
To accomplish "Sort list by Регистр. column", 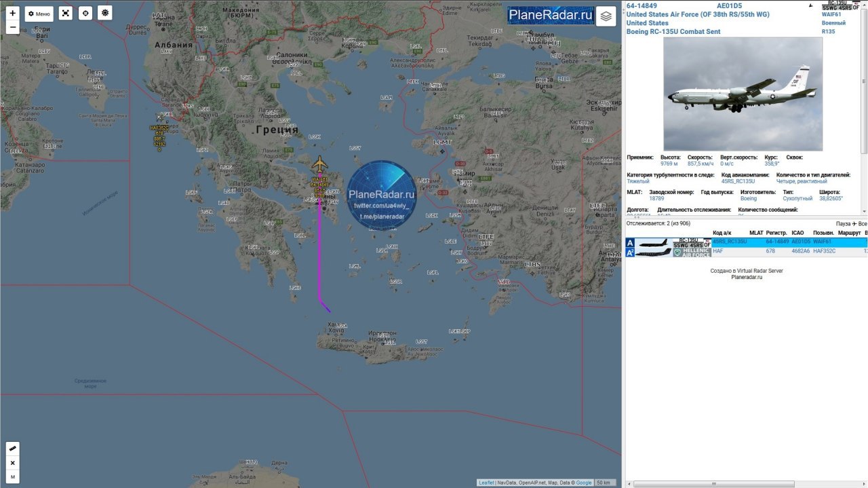I will [776, 233].
